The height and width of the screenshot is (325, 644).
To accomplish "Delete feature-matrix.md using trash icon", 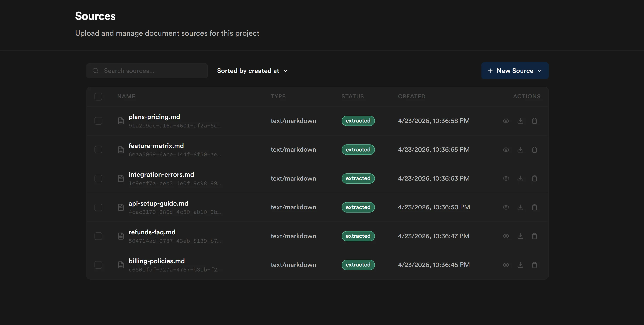I will click(x=534, y=150).
